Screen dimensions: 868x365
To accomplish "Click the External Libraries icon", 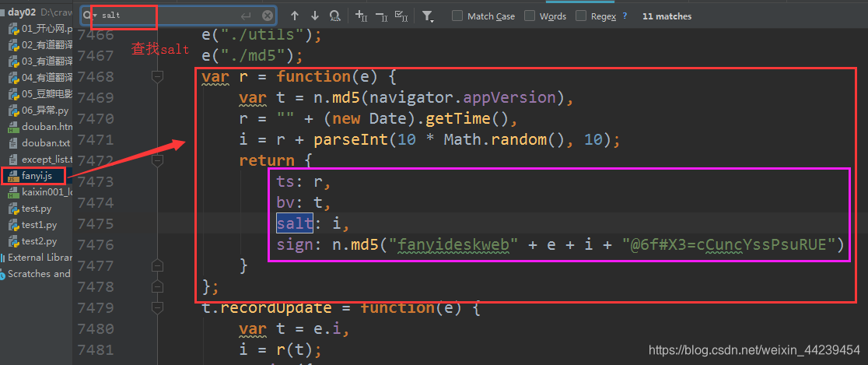I will (3, 258).
